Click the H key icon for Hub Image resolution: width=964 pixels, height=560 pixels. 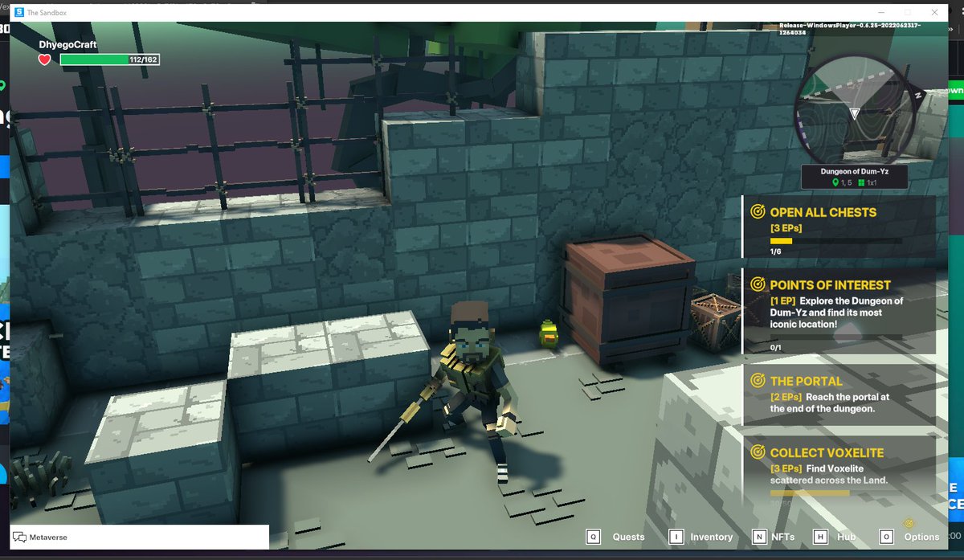(820, 537)
